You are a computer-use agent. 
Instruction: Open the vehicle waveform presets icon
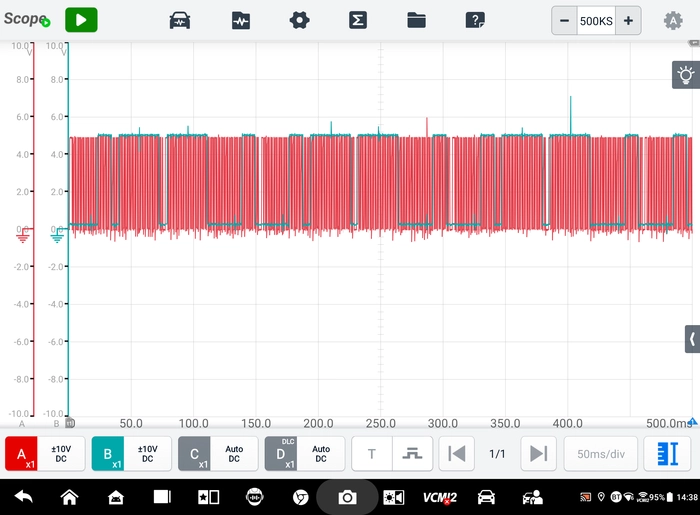tap(180, 21)
